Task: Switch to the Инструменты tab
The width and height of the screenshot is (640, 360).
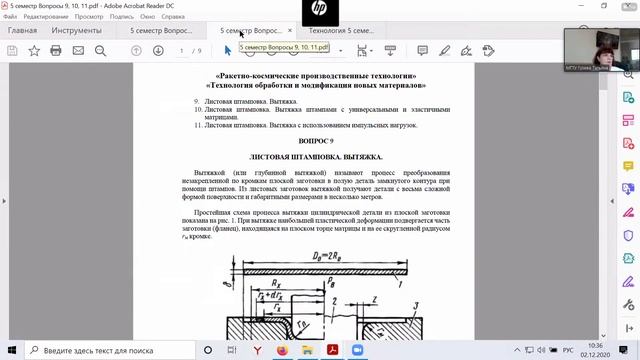Action: (x=76, y=31)
